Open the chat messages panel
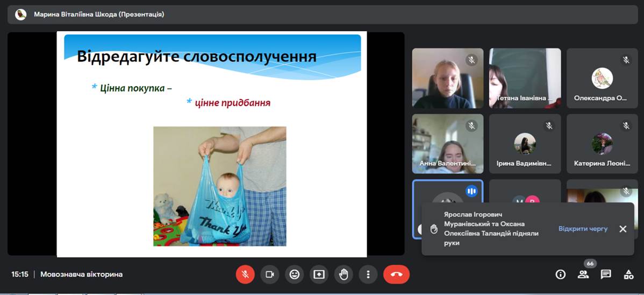Image resolution: width=644 pixels, height=295 pixels. tap(606, 275)
